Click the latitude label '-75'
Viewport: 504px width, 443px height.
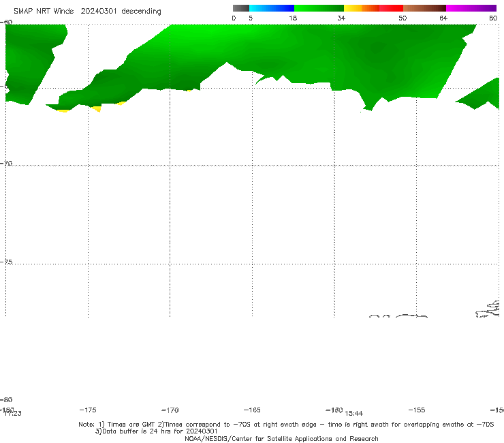(x=6, y=262)
